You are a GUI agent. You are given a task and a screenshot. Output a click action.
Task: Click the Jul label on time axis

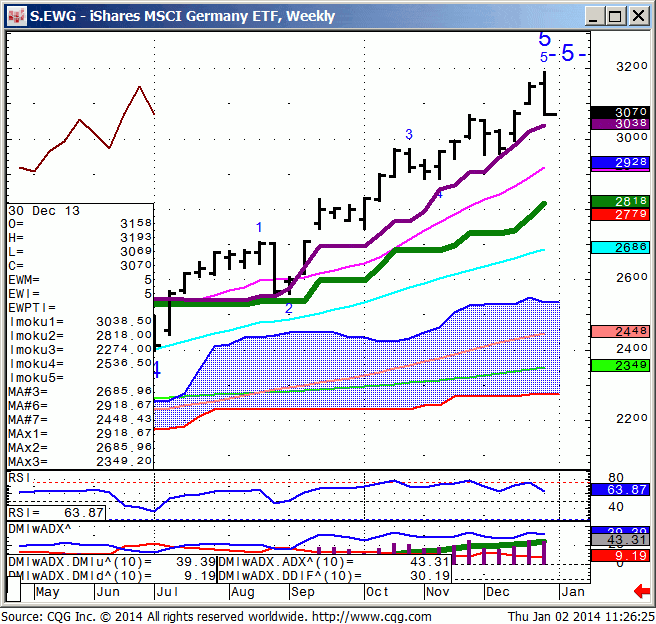click(x=167, y=592)
